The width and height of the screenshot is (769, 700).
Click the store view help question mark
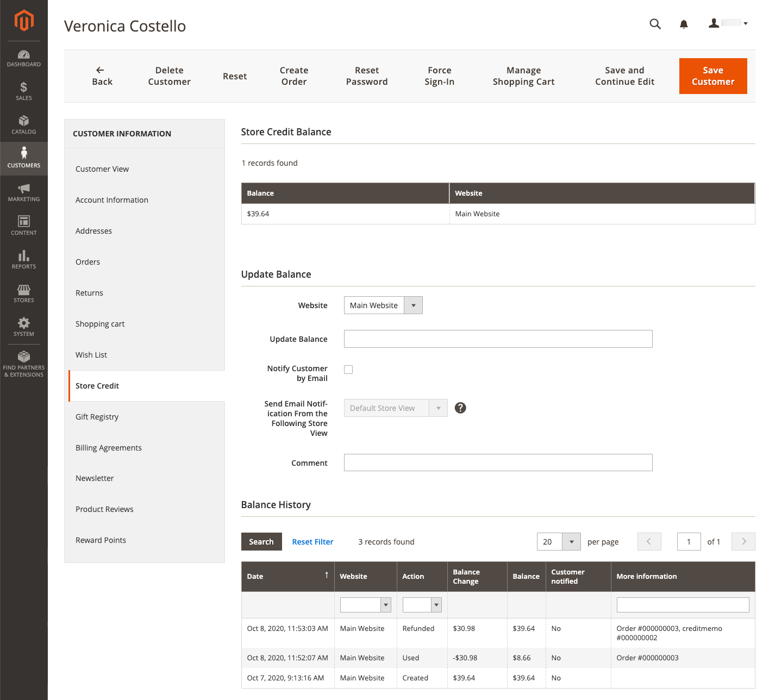point(460,408)
